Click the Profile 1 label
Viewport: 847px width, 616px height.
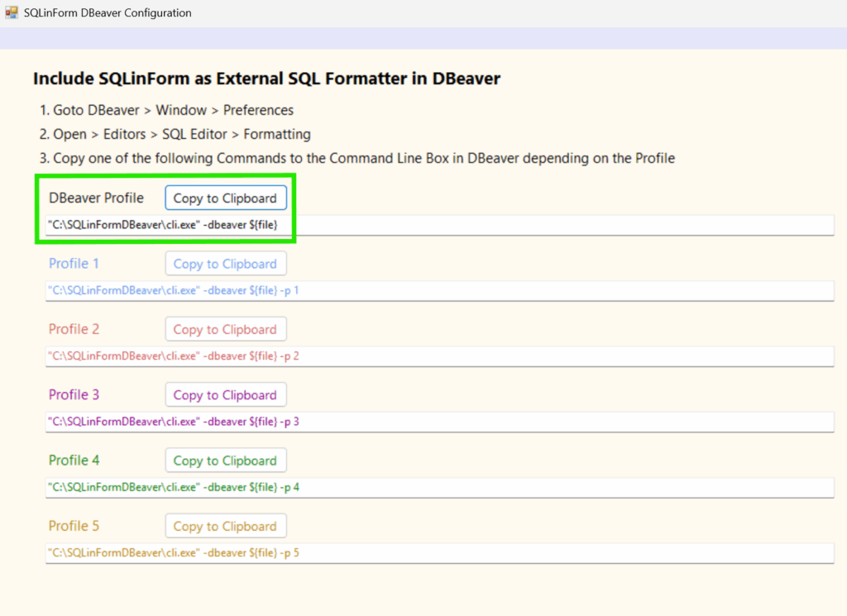tap(74, 263)
